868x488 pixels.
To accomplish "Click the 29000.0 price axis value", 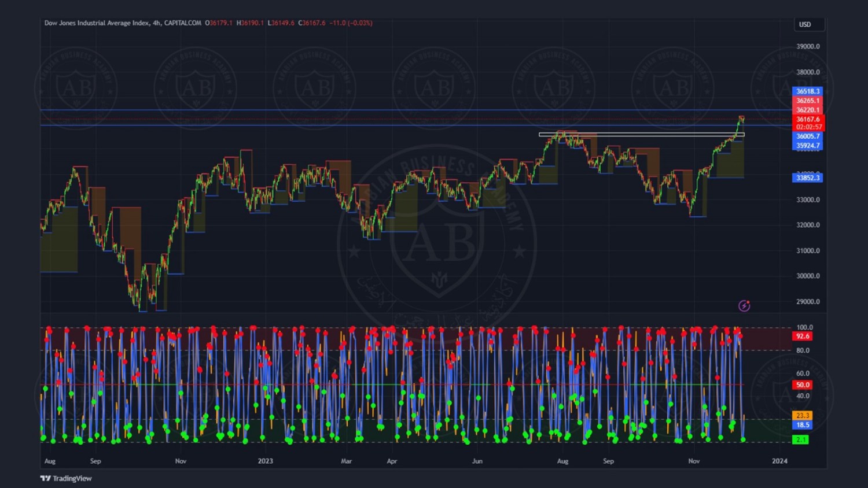I will [x=808, y=301].
